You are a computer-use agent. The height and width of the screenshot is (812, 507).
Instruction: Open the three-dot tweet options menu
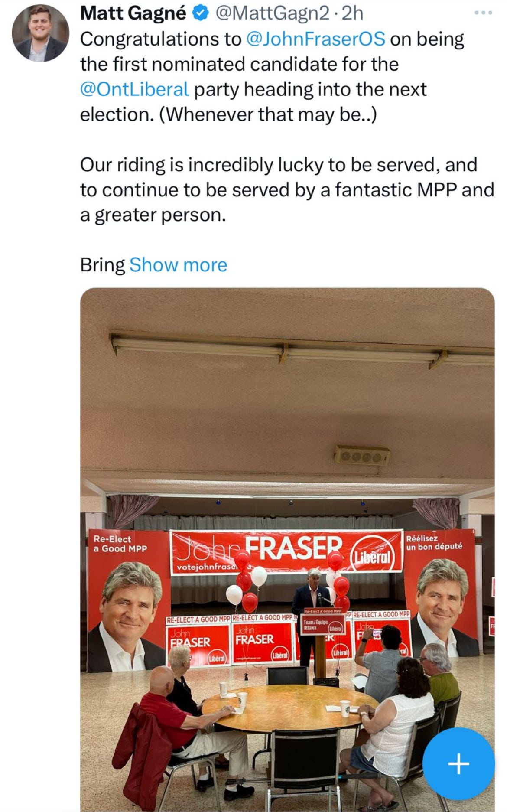point(484,13)
